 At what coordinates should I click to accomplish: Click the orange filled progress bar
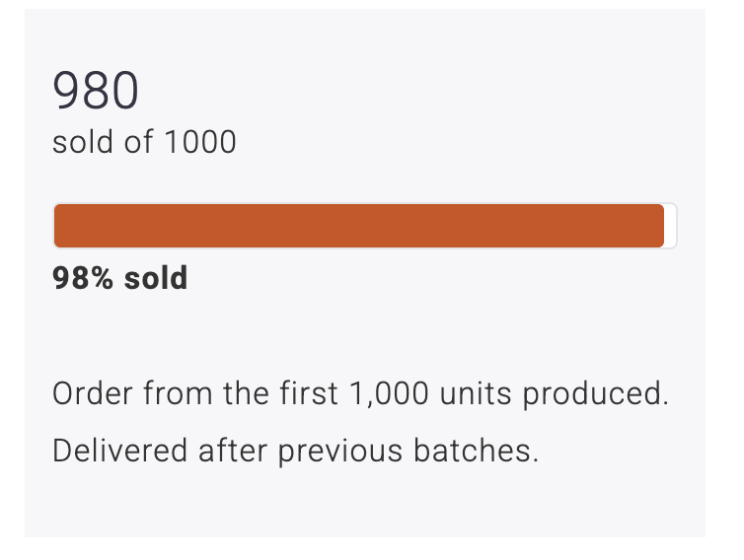tap(358, 226)
